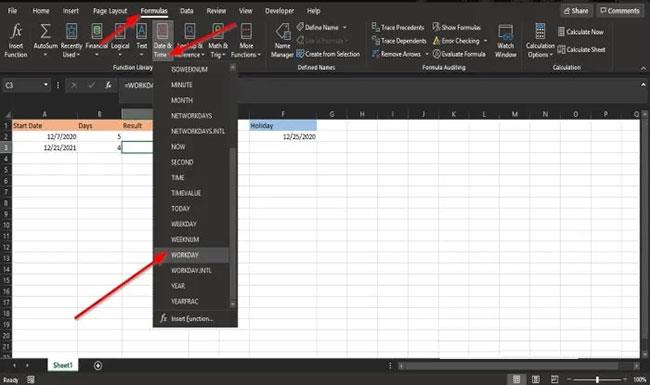This screenshot has width=650, height=385.
Task: Click Calculate Now
Action: pyautogui.click(x=580, y=31)
